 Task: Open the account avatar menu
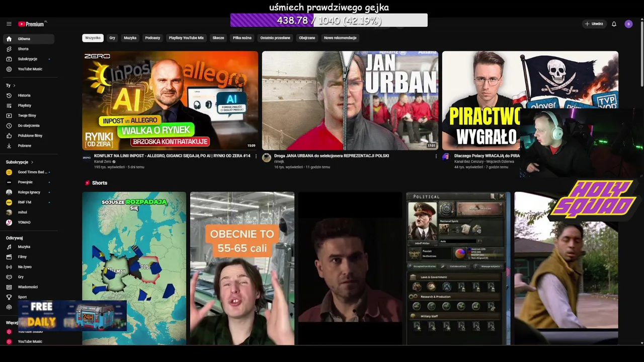tap(628, 24)
